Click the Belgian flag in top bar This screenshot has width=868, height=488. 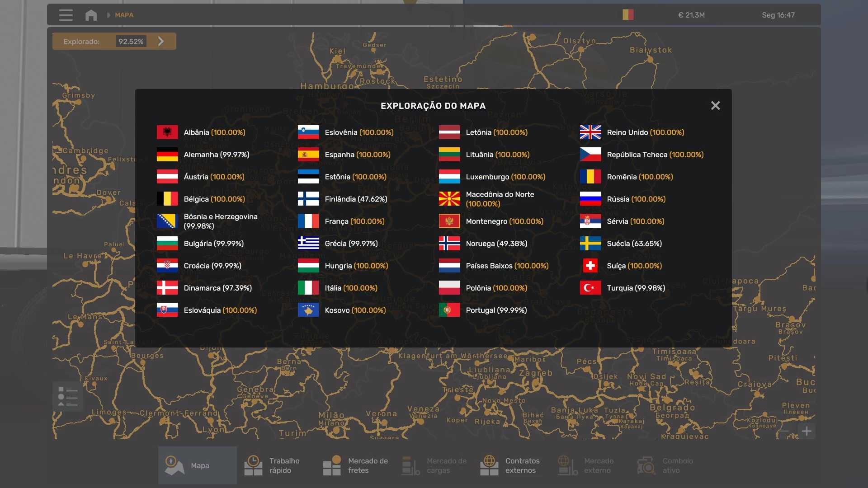pyautogui.click(x=628, y=15)
